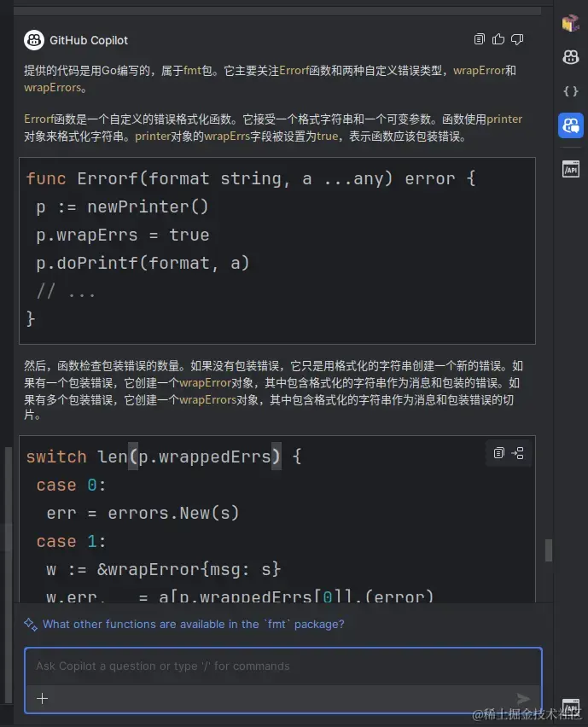588x727 pixels.
Task: Click the suggestion about fmt package functions
Action: click(194, 624)
